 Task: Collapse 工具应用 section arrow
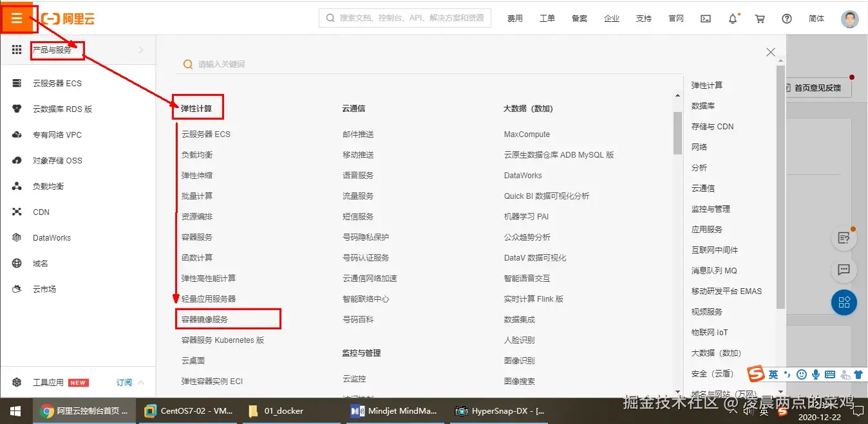(141, 382)
